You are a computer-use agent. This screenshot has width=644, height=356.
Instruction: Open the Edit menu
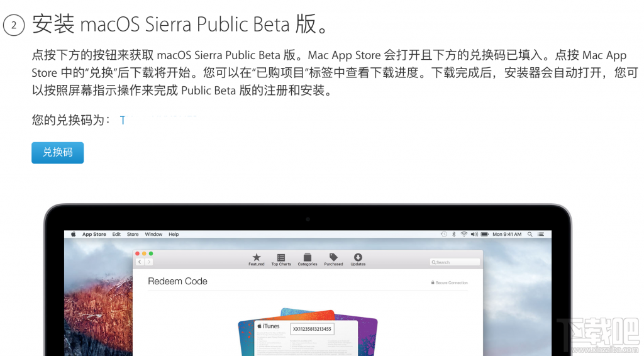116,234
